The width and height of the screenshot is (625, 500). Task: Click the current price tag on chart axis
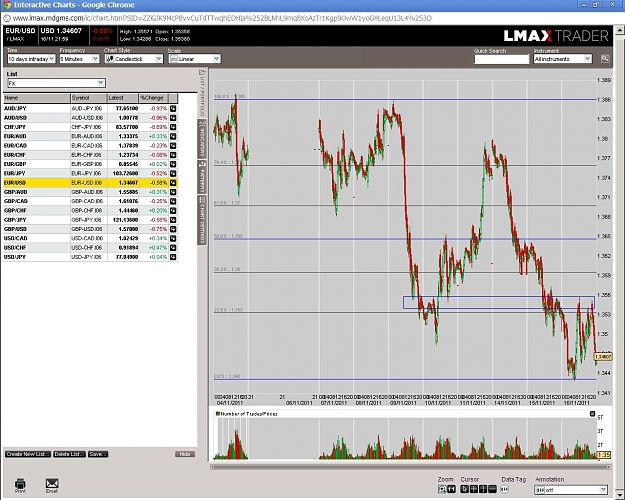pos(603,357)
